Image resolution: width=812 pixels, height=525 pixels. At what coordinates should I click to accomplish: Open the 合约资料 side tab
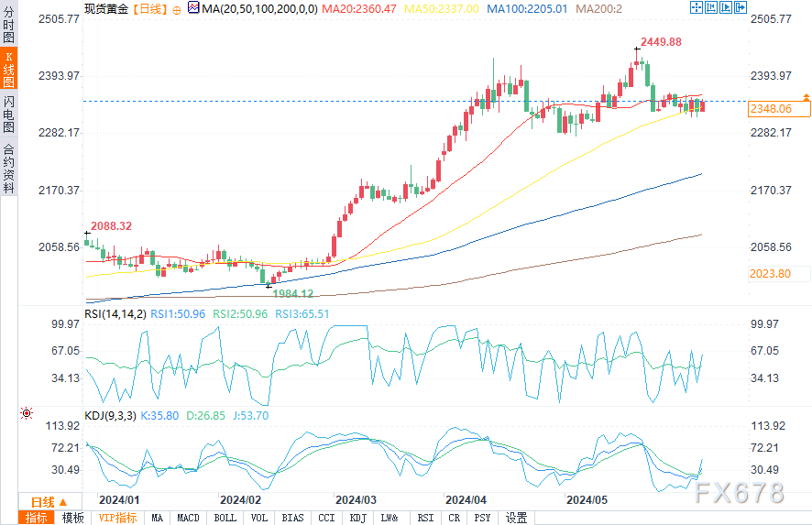coord(8,169)
